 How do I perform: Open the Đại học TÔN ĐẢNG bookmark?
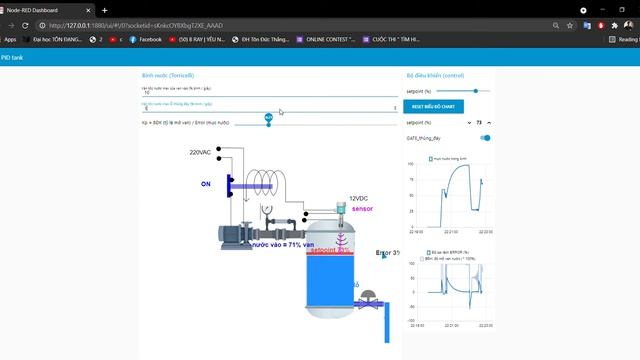coord(53,40)
